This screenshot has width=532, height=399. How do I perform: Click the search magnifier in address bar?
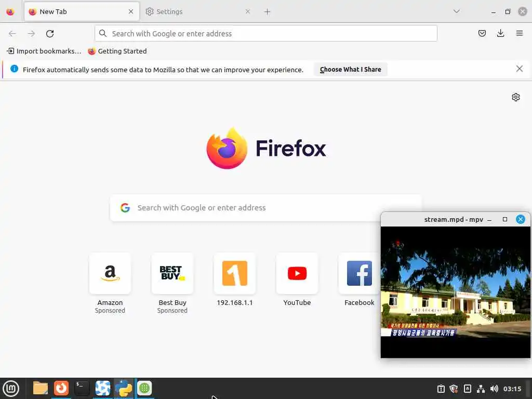tap(103, 33)
